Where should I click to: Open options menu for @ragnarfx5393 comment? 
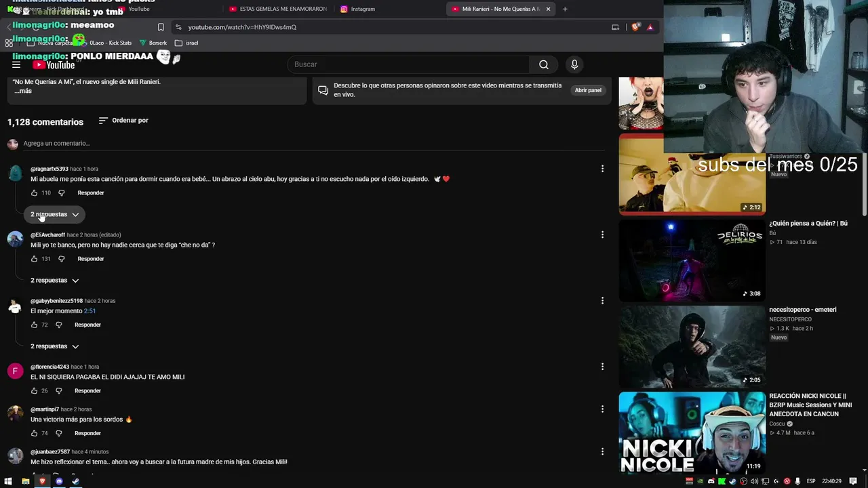pyautogui.click(x=602, y=169)
